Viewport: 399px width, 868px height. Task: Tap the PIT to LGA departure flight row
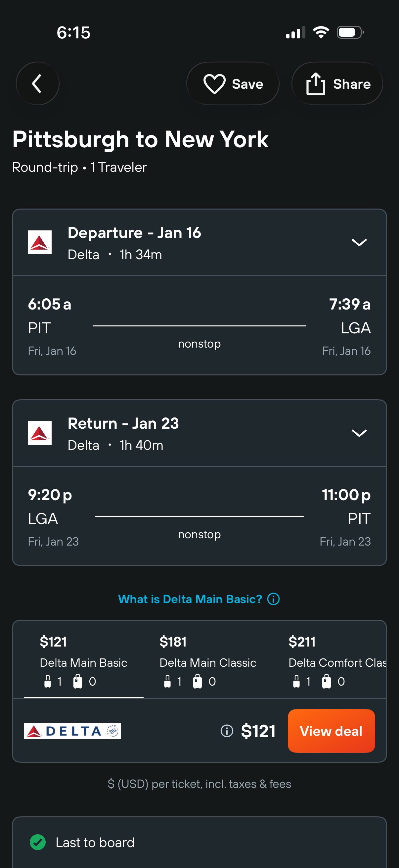199,325
